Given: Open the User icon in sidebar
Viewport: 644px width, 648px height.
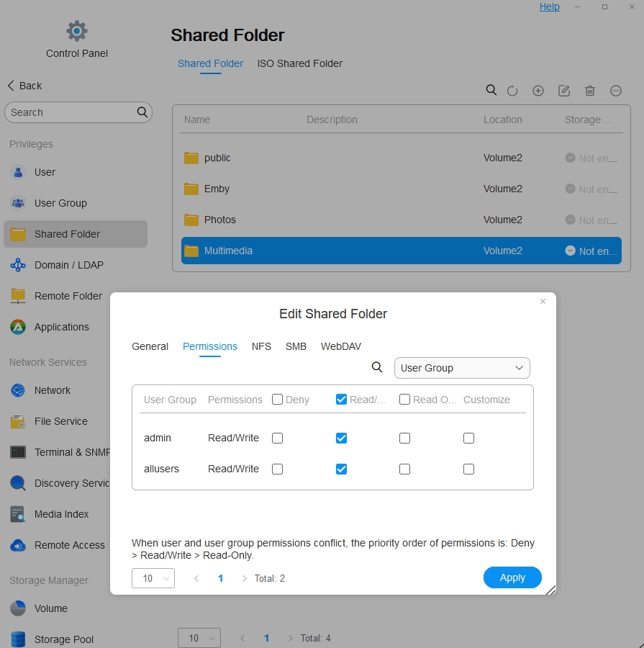Looking at the screenshot, I should [18, 172].
